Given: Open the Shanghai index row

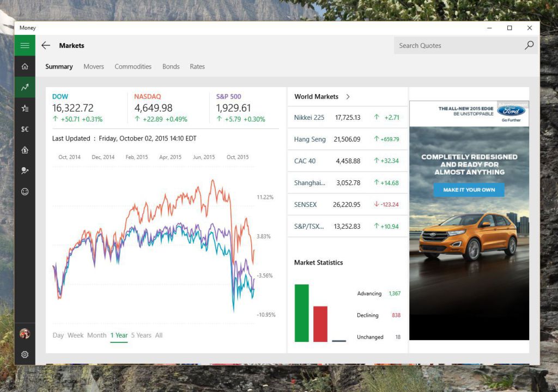Looking at the screenshot, I should pos(347,183).
